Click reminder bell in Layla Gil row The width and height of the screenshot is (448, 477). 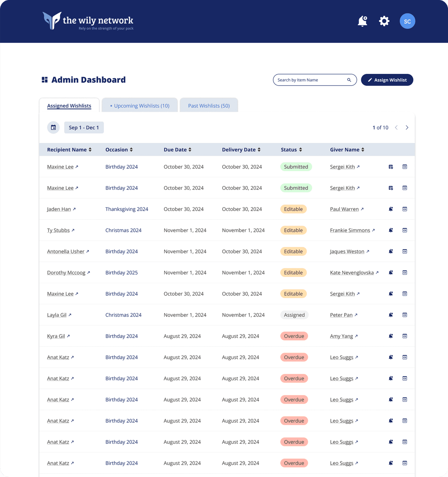click(x=391, y=315)
